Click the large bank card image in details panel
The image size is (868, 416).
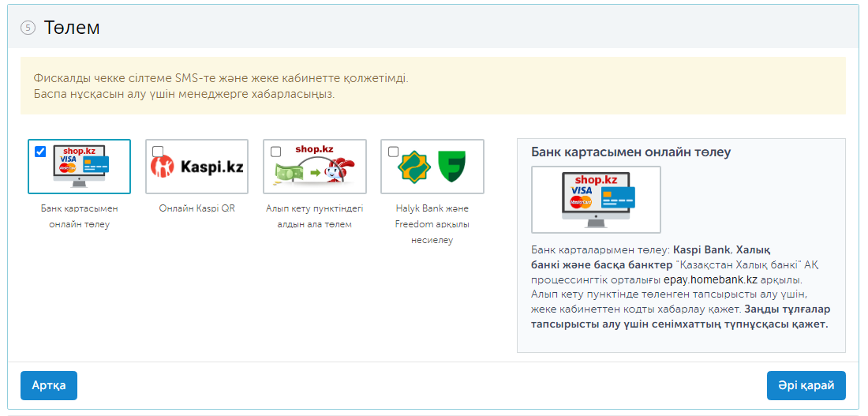coord(597,199)
